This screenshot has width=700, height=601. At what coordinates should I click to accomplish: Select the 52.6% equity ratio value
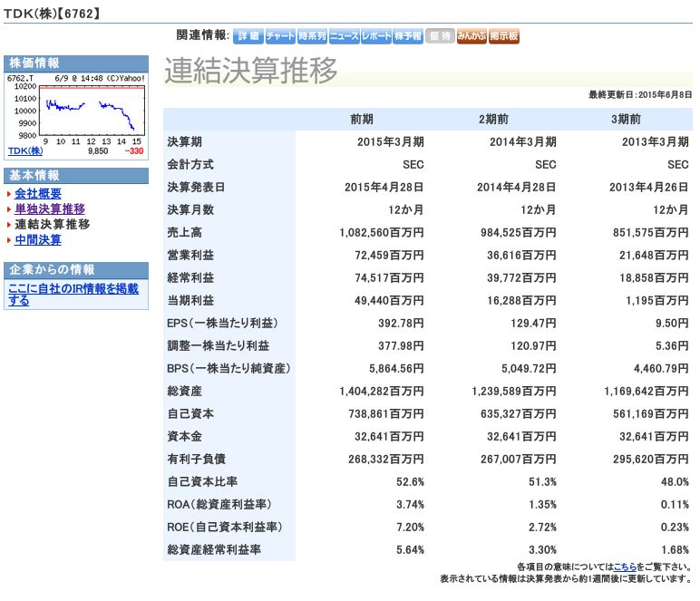point(410,482)
